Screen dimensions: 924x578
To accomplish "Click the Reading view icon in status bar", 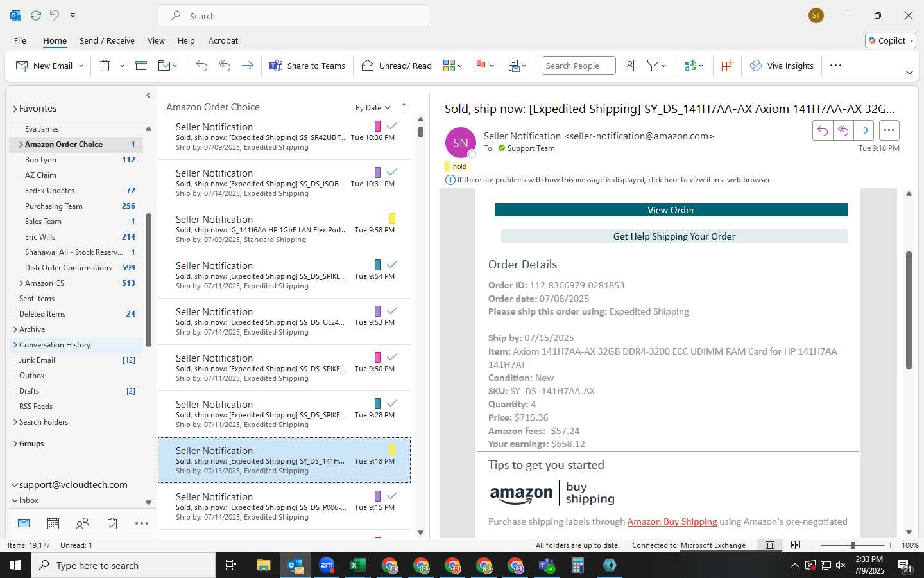I will [x=796, y=545].
